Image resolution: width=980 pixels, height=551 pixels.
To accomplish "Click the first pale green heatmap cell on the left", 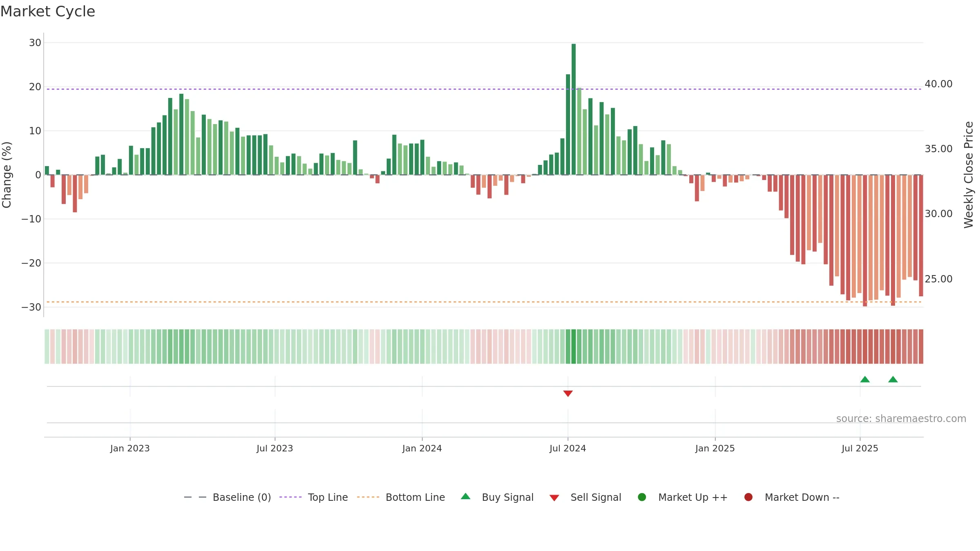I will tap(47, 347).
